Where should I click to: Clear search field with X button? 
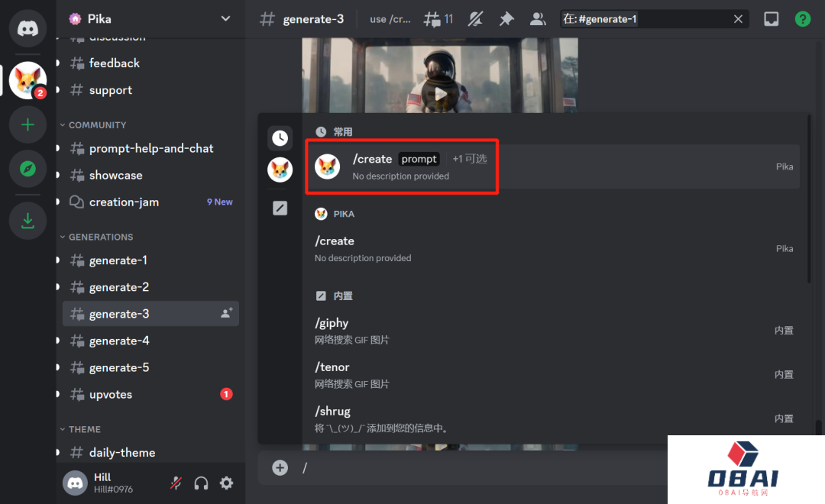[738, 19]
